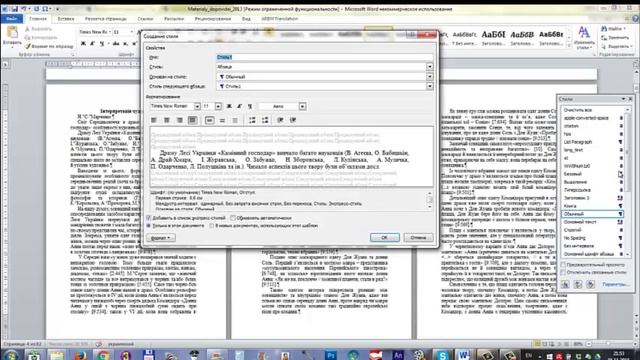
Task: Click OK in the create style dialog
Action: coord(384,238)
